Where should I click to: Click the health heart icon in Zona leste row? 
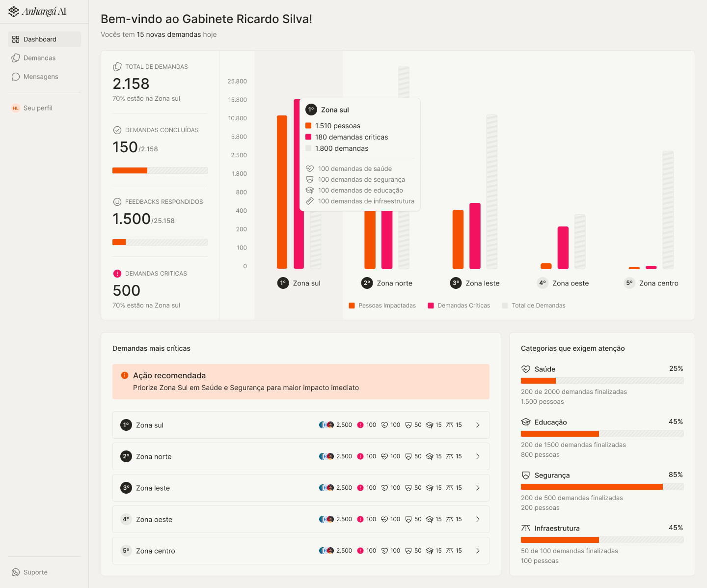(x=384, y=488)
